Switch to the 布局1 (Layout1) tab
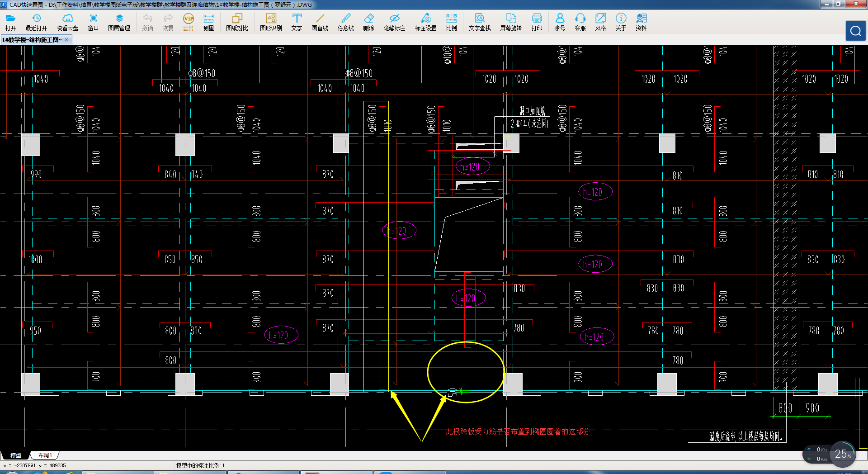 (45, 455)
